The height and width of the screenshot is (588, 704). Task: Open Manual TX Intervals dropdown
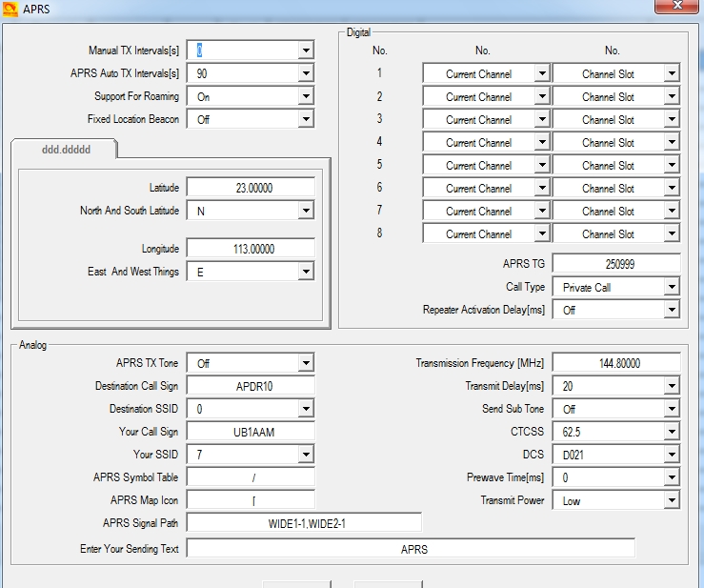coord(305,51)
